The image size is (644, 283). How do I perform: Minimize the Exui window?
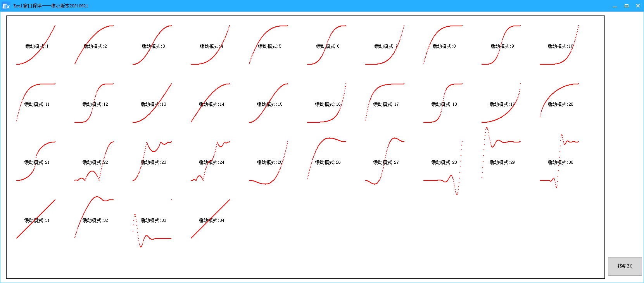click(x=615, y=6)
